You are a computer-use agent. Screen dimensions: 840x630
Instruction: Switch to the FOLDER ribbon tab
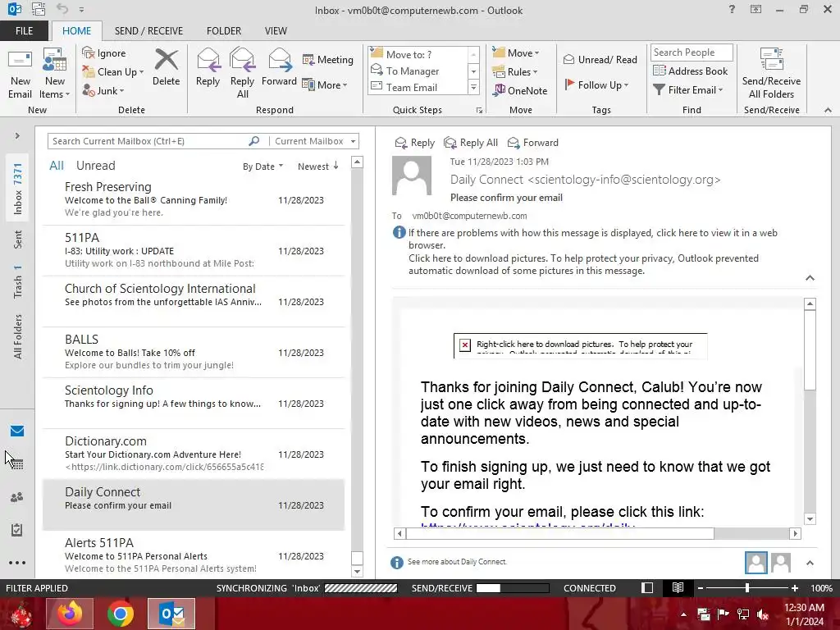[224, 31]
